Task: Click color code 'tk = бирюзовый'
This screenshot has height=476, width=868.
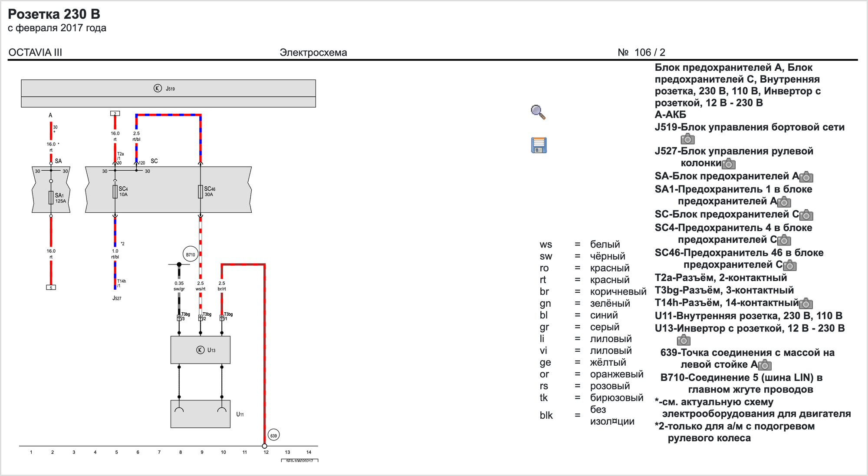Action: click(592, 397)
